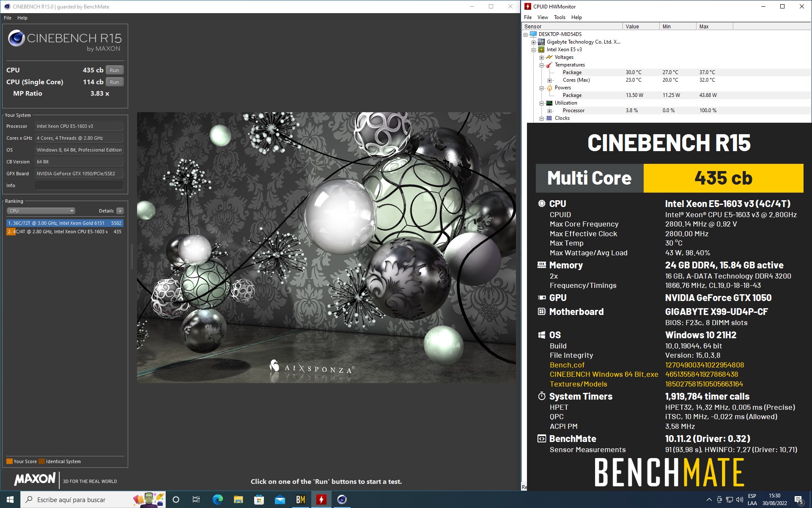
Task: Click the DESKTOP-MID54DS computer icon
Action: pos(533,34)
